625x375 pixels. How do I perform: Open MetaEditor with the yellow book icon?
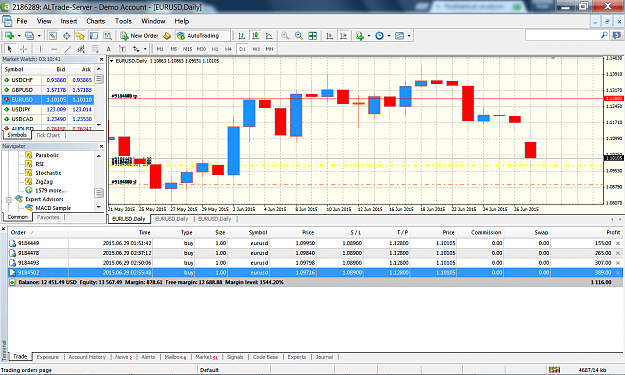[x=167, y=36]
